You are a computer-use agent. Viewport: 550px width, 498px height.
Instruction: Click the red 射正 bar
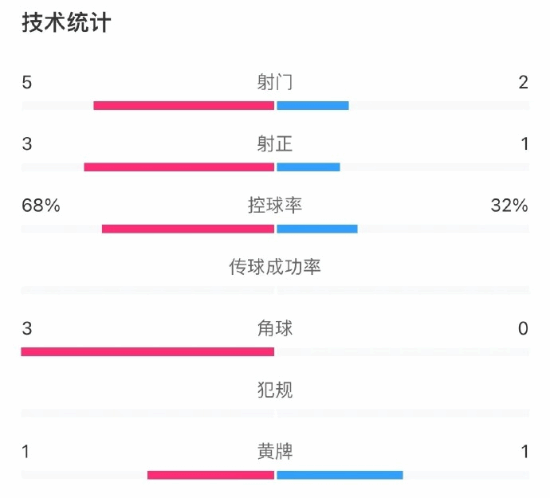point(179,167)
